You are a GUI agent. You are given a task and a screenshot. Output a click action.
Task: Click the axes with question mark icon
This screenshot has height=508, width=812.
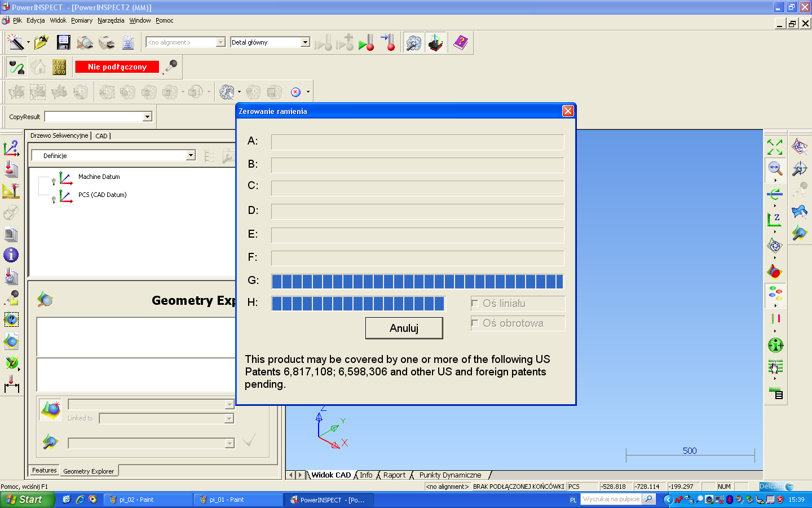(x=11, y=149)
